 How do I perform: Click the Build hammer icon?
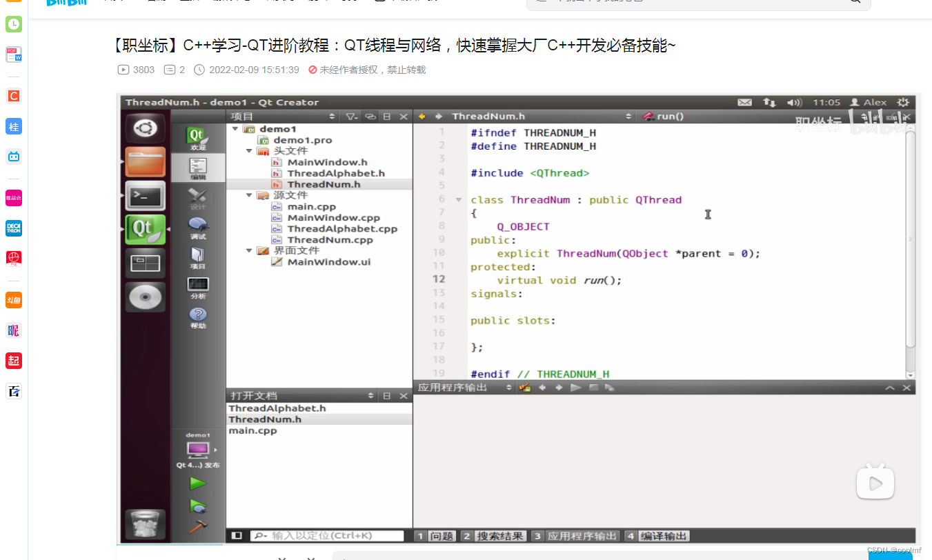click(x=198, y=527)
